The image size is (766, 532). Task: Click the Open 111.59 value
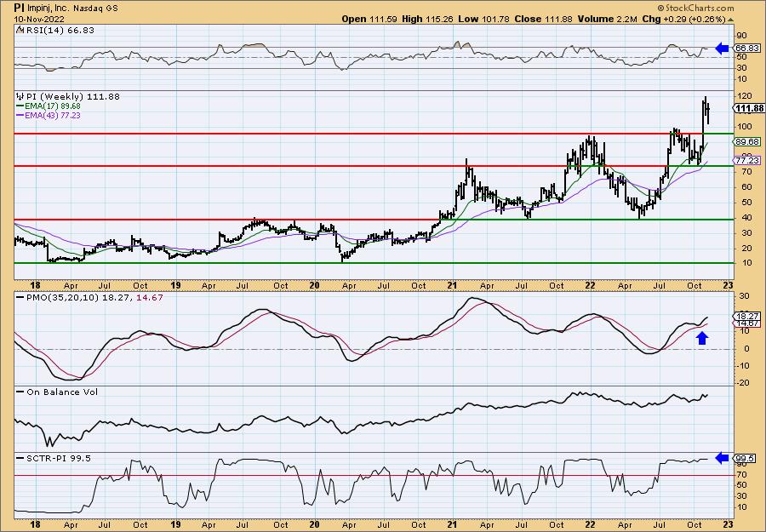tap(369, 19)
